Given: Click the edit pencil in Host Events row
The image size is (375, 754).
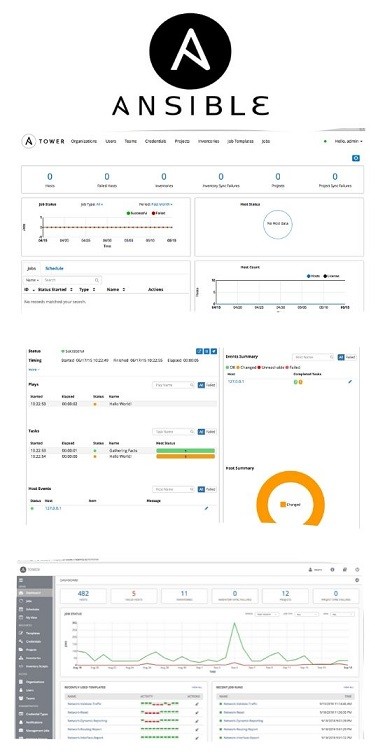Looking at the screenshot, I should point(207,508).
